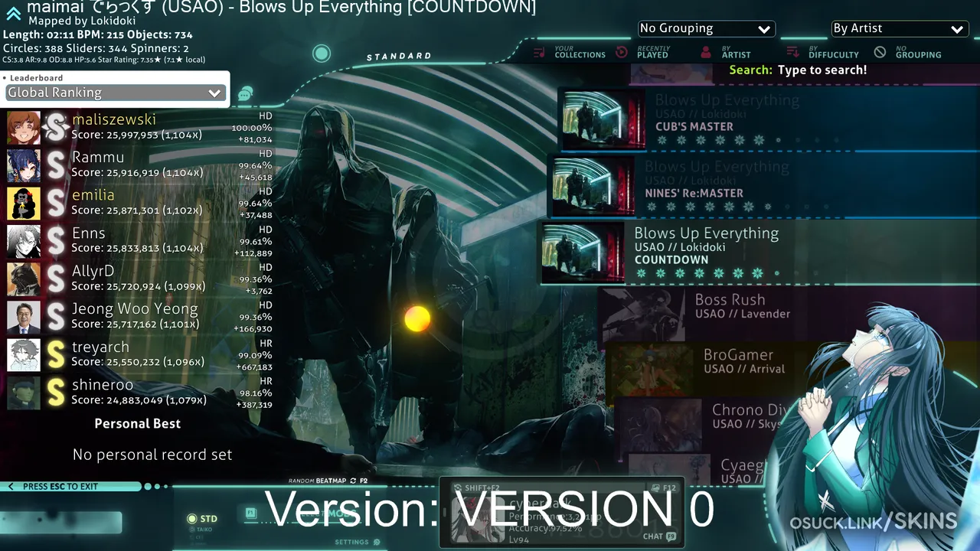Click emilia's player avatar
The width and height of the screenshot is (980, 551).
tap(24, 204)
